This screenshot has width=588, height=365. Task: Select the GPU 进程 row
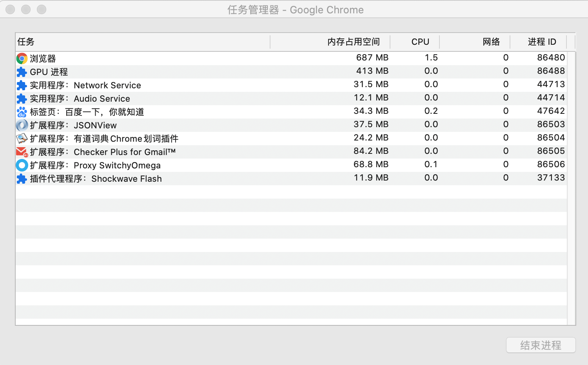291,72
